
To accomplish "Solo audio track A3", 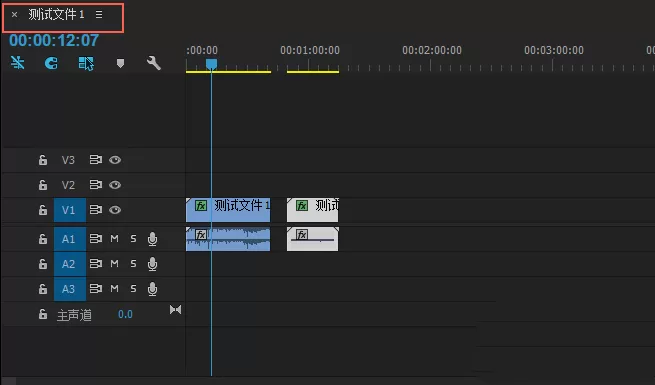I will 133,289.
